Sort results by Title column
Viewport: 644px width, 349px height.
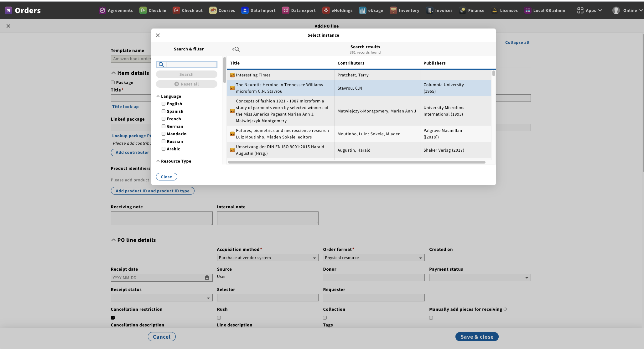pos(235,63)
